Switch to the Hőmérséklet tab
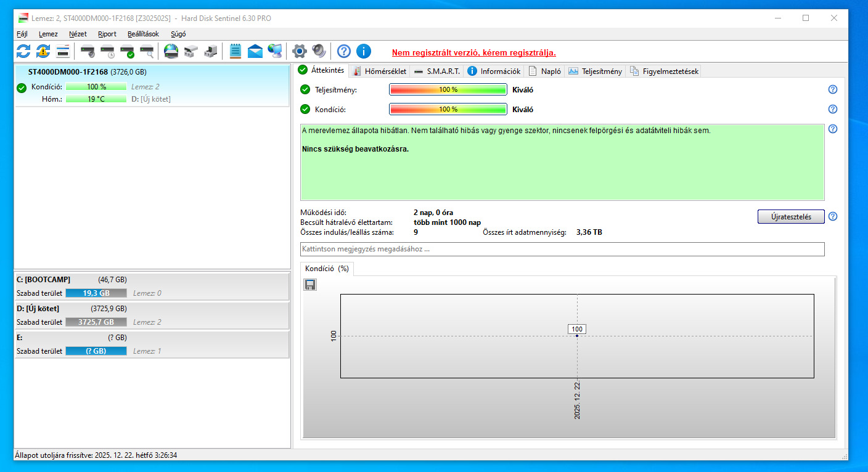868x472 pixels. (x=379, y=71)
